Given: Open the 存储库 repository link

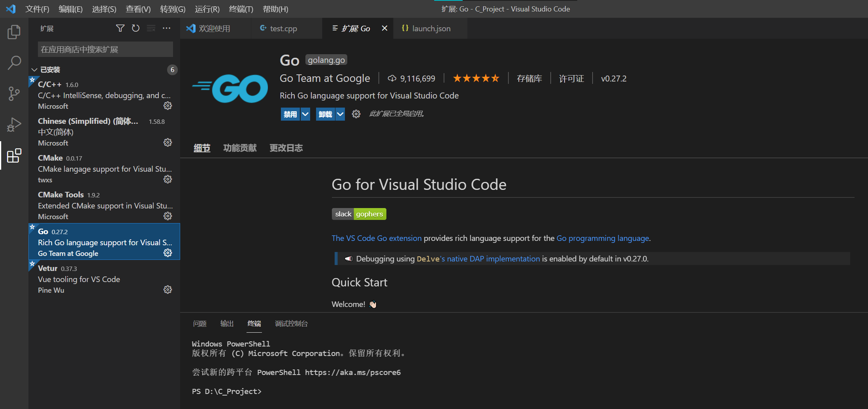Looking at the screenshot, I should 529,78.
